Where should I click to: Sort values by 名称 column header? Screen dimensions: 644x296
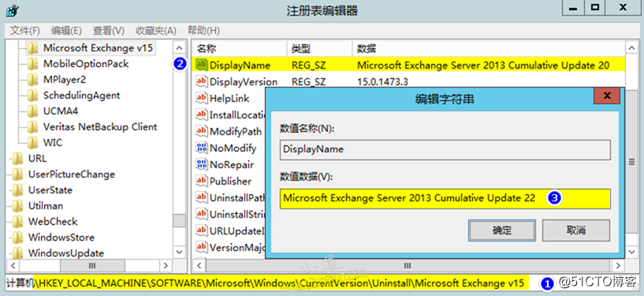pyautogui.click(x=240, y=49)
